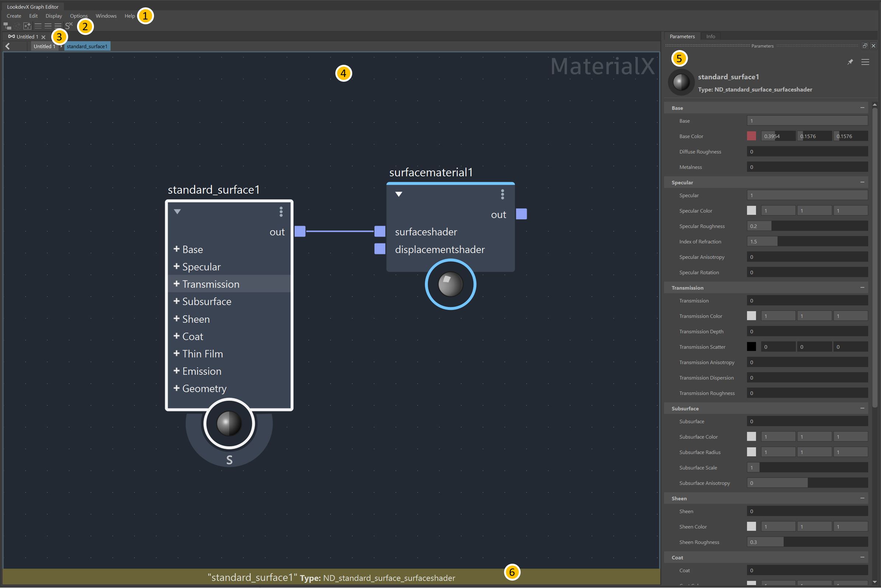Click the S solo badge under standard_surface1
The image size is (881, 588).
(x=229, y=460)
